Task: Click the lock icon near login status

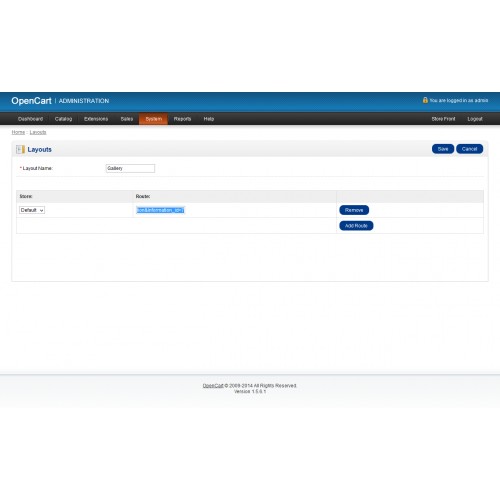Action: pos(425,100)
